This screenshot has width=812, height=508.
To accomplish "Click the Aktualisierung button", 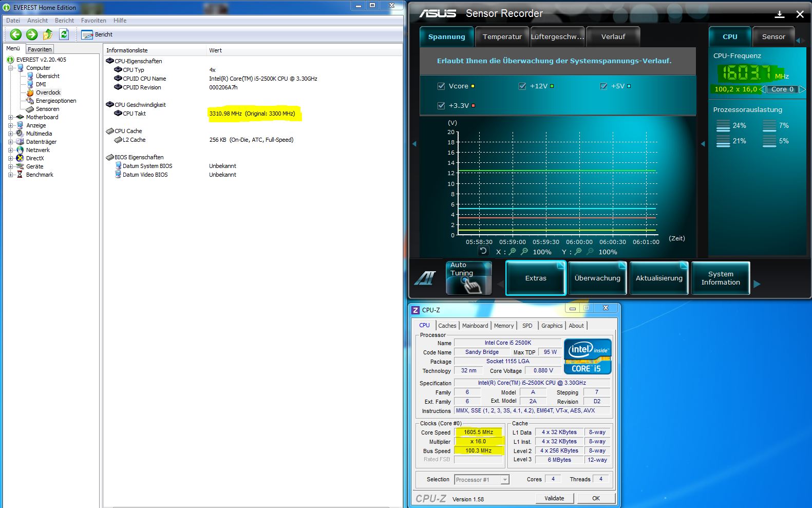I will coord(659,278).
